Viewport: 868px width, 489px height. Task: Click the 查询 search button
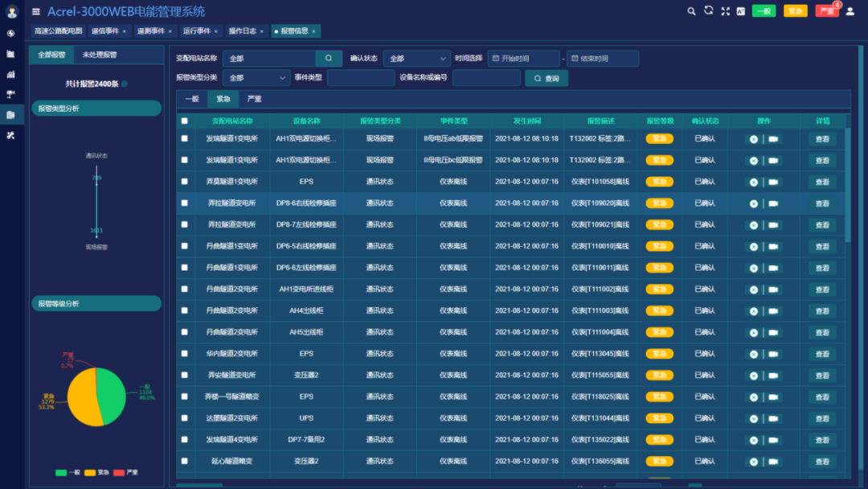pos(546,77)
